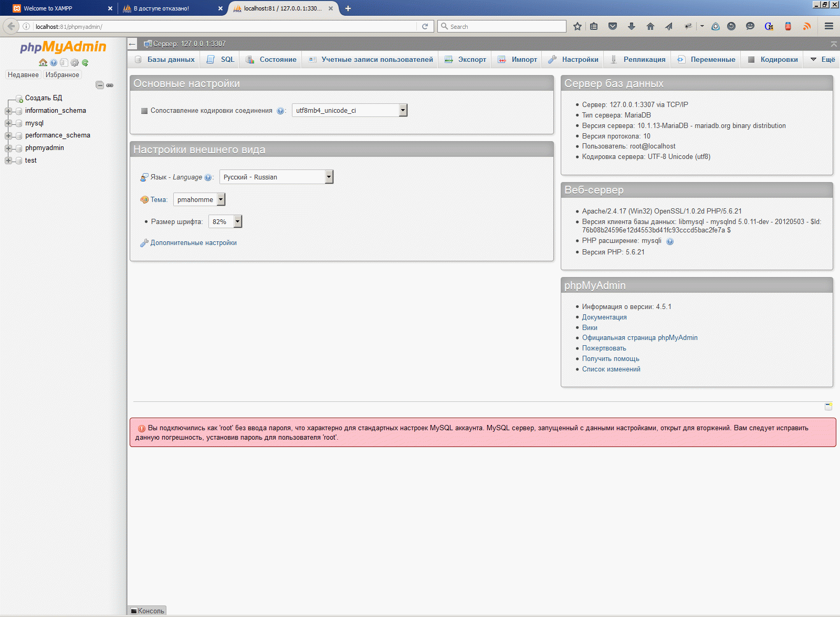
Task: Open the Настройки tab
Action: [x=573, y=59]
